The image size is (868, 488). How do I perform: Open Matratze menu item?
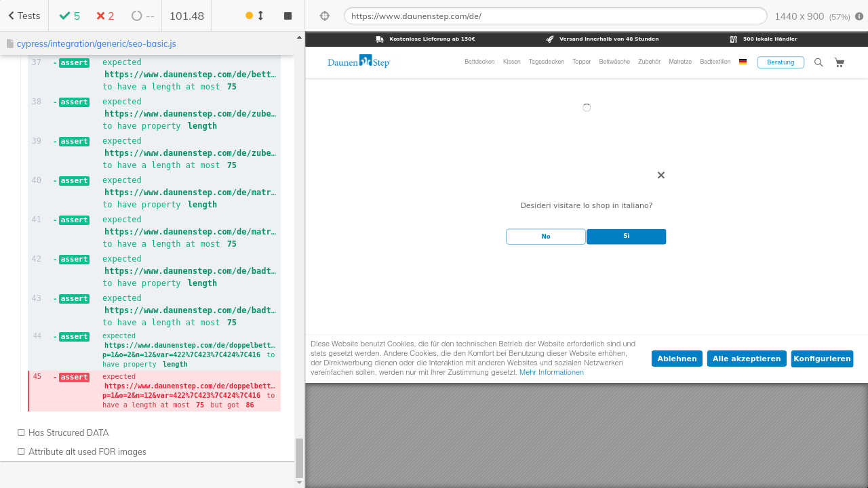pos(679,62)
